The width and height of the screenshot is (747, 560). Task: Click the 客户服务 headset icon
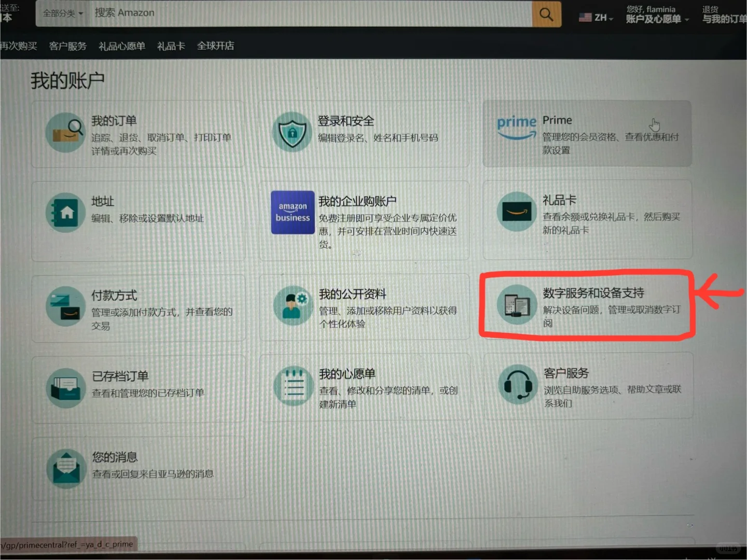(518, 385)
